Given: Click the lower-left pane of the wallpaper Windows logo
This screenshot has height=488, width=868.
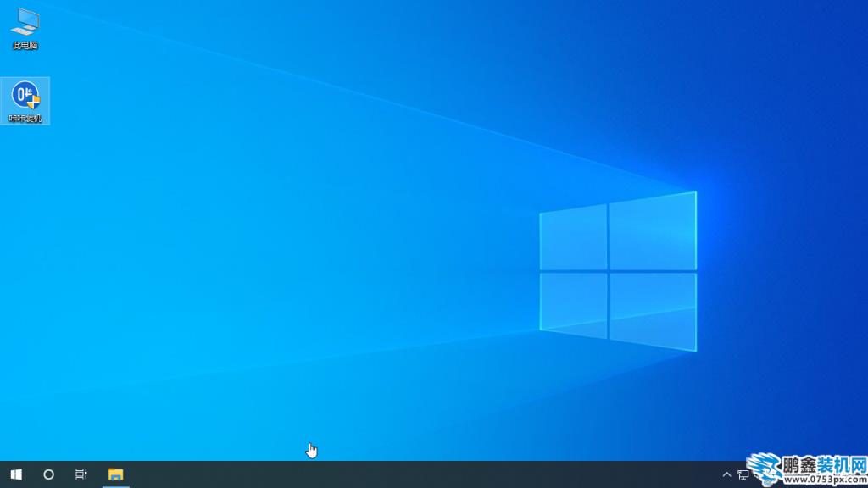Looking at the screenshot, I should click(574, 305).
